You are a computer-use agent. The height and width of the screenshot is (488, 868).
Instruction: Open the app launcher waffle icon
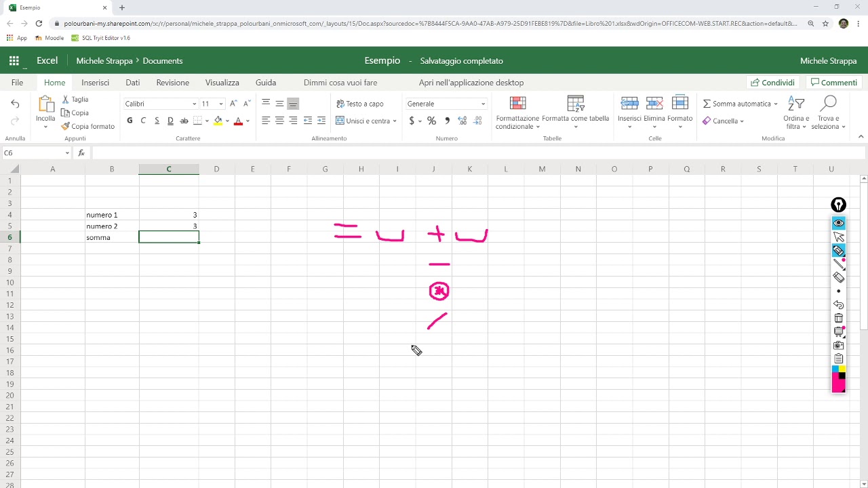pyautogui.click(x=14, y=60)
